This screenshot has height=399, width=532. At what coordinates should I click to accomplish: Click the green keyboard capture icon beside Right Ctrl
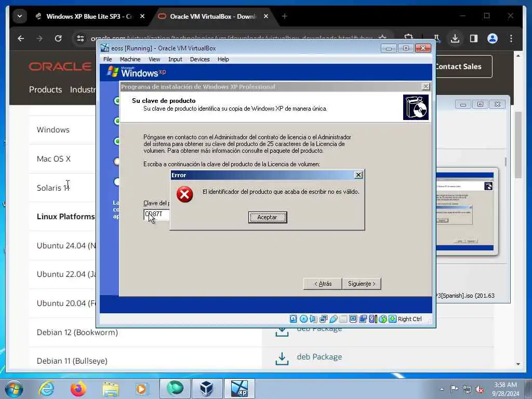393,319
